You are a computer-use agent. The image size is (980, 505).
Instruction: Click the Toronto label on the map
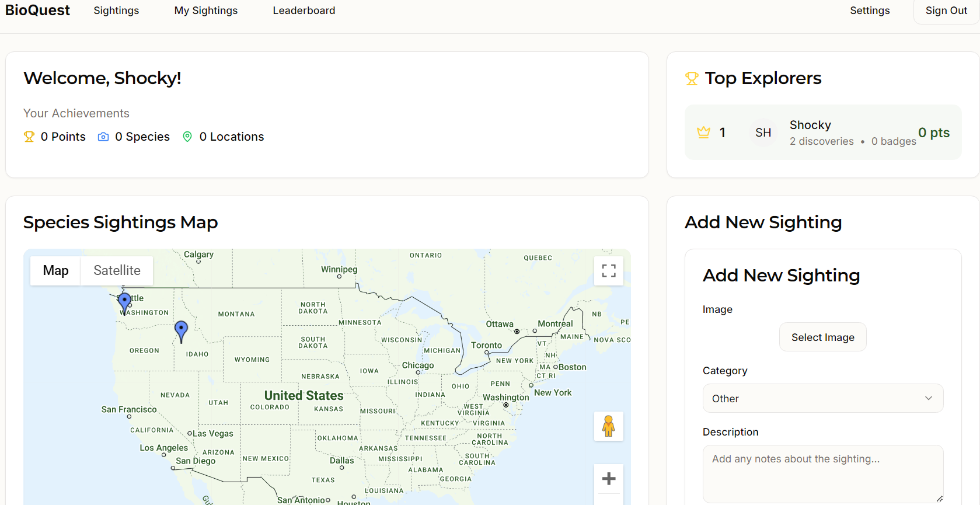click(486, 345)
